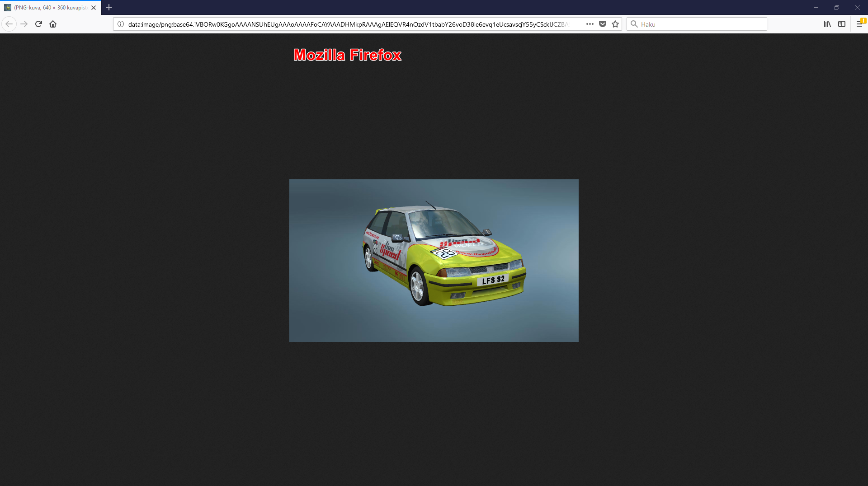Focus the address bar data URL
868x486 pixels.
[x=348, y=24]
